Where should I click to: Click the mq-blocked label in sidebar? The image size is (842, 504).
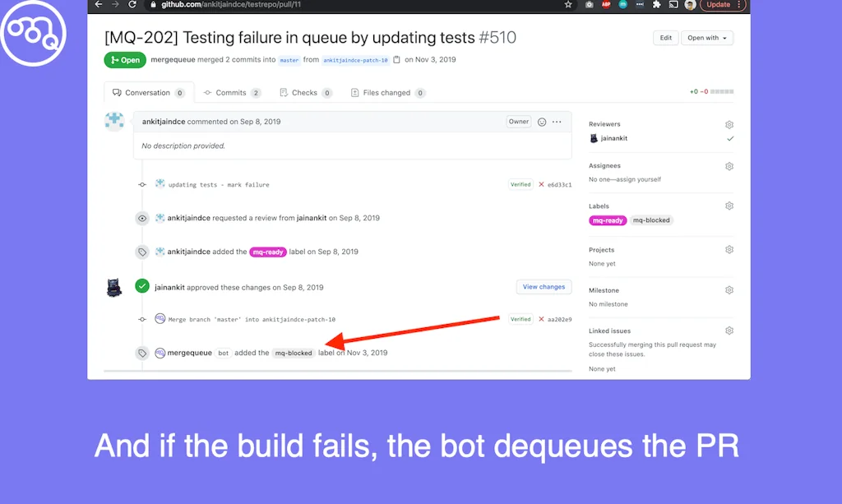click(651, 220)
